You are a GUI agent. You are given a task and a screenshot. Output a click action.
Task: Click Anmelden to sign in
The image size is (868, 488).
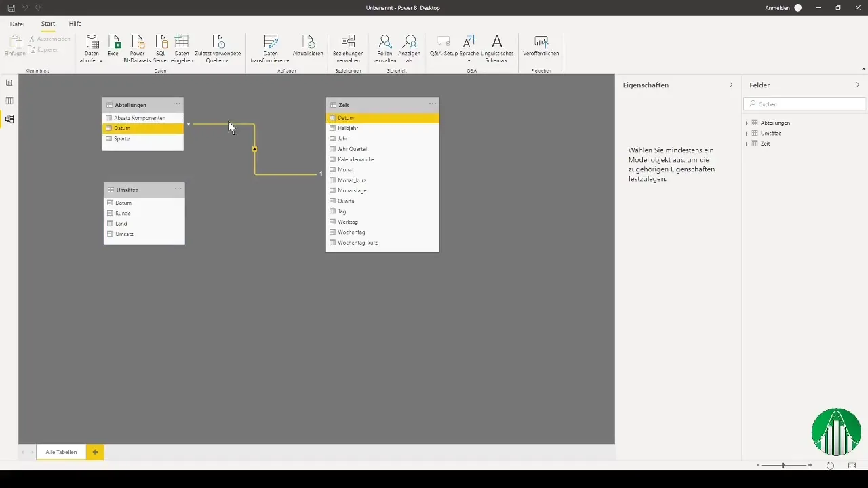[x=777, y=8]
